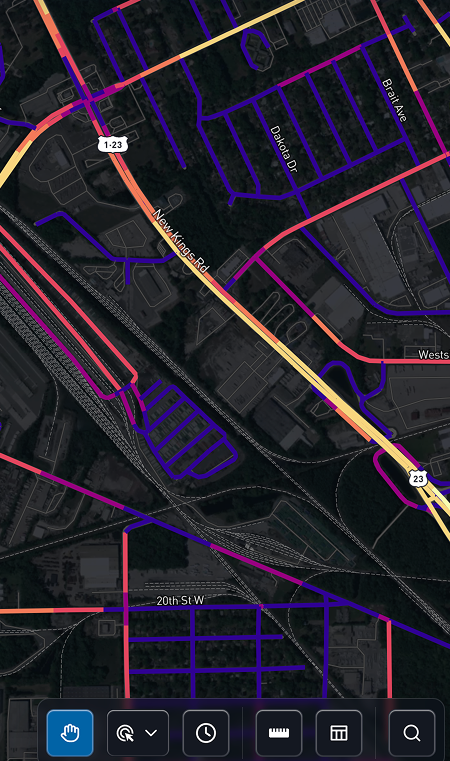Click the Brait Ave street label
The width and height of the screenshot is (450, 761).
pyautogui.click(x=394, y=100)
